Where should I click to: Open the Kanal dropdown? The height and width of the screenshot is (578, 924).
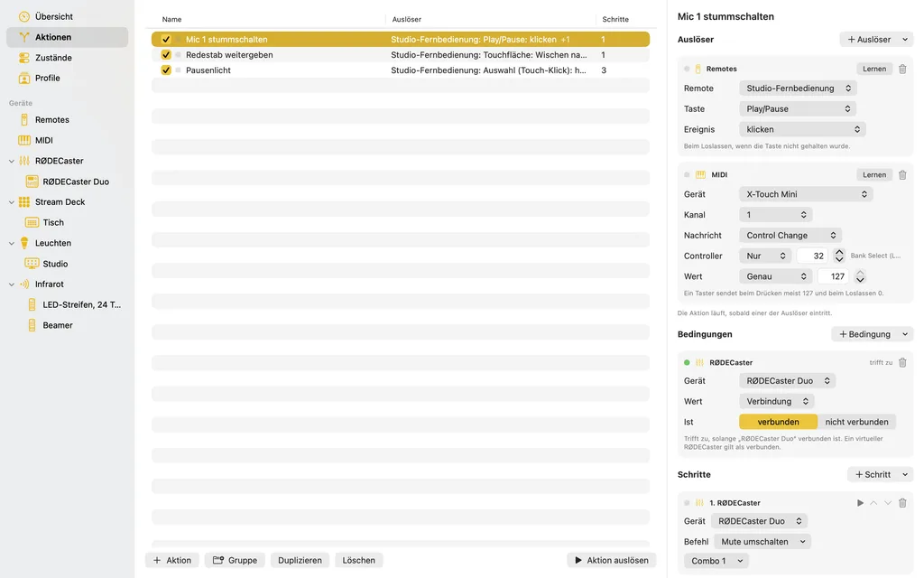(776, 215)
